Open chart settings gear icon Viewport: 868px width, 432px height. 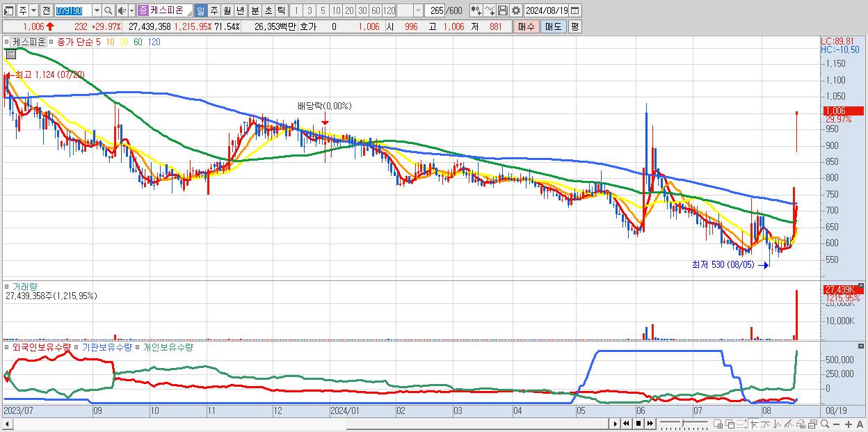(516, 10)
